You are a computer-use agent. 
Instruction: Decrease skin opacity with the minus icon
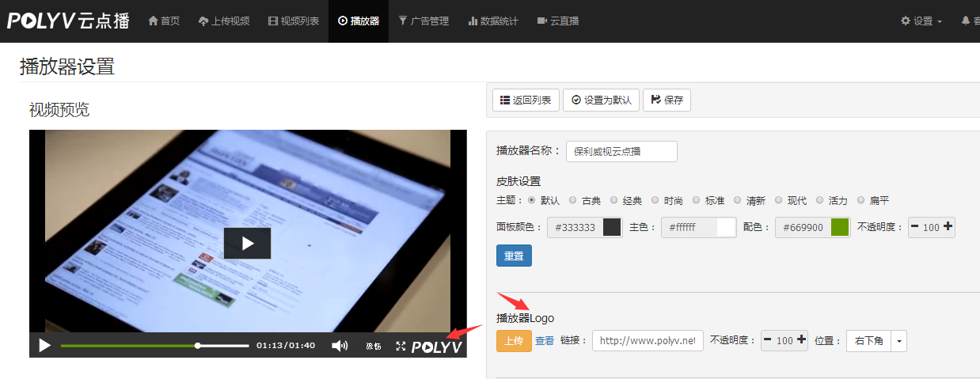[915, 227]
